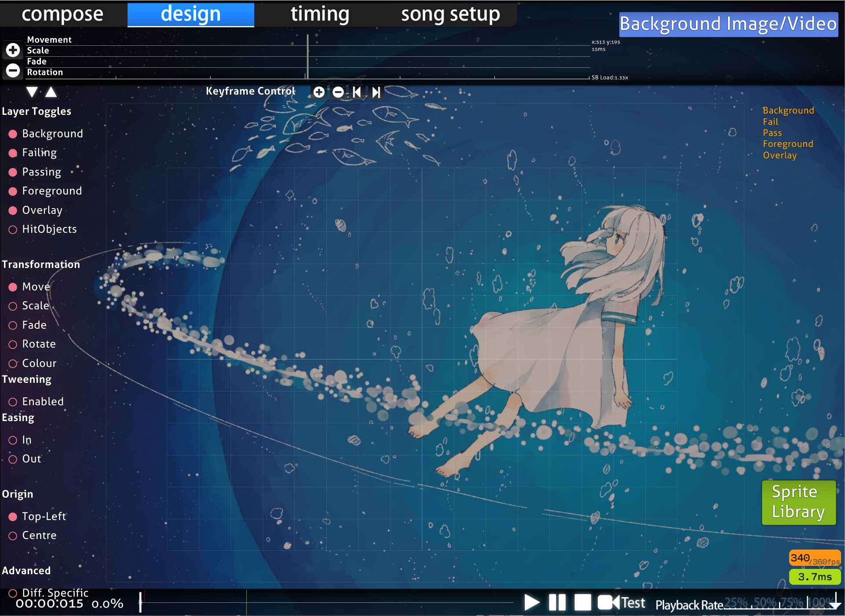Viewport: 845px width, 616px height.
Task: Click the Rotation track in timeline
Action: tap(308, 73)
